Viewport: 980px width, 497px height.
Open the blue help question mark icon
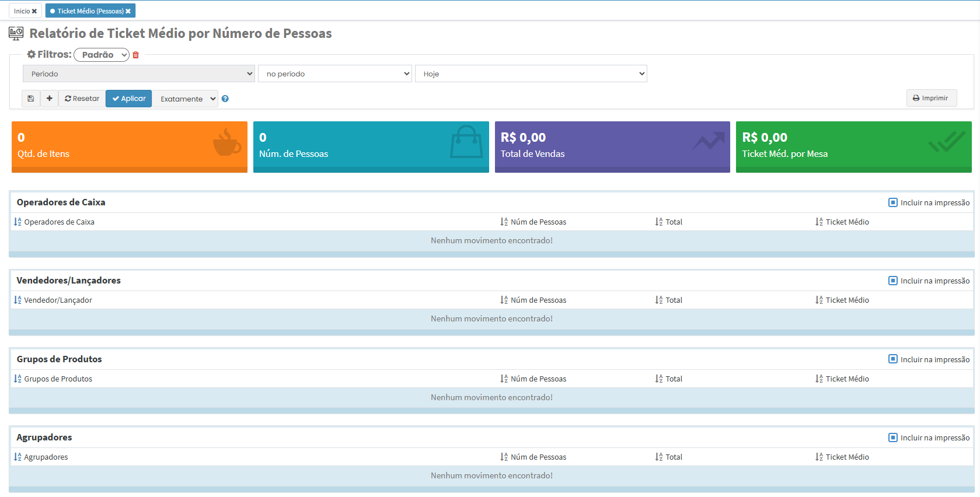225,99
